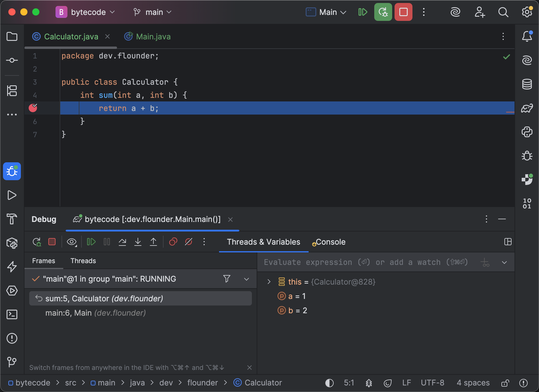The height and width of the screenshot is (392, 539).
Task: Click UTF-8 encoding in status bar
Action: pyautogui.click(x=432, y=383)
